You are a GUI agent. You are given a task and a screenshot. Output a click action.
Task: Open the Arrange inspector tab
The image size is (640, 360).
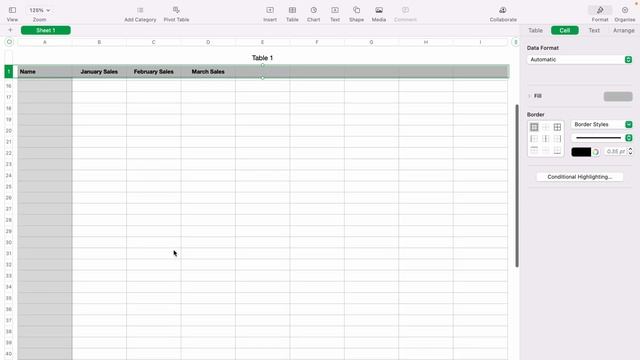tap(623, 30)
